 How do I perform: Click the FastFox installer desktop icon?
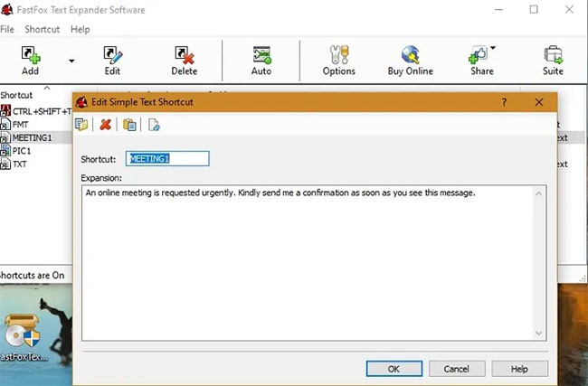point(24,336)
